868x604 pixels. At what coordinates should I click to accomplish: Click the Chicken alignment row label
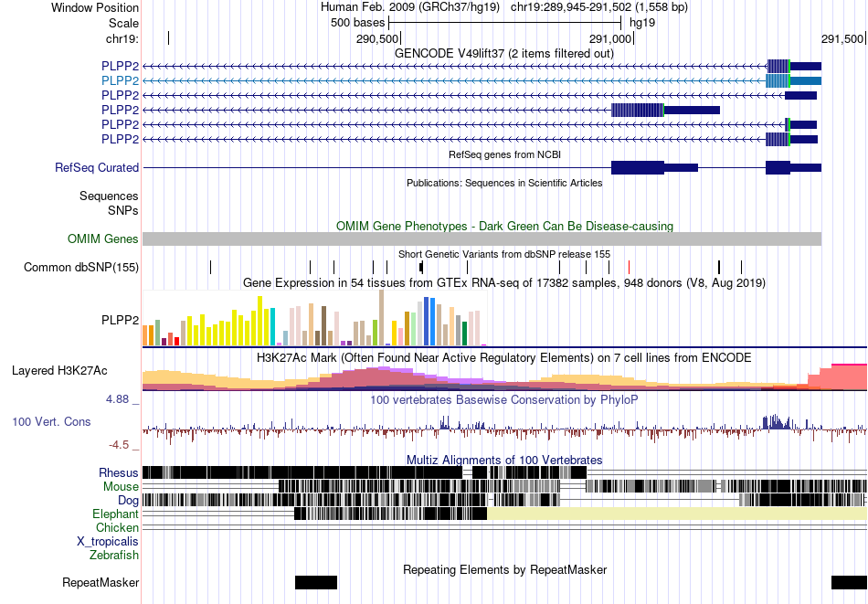point(117,527)
